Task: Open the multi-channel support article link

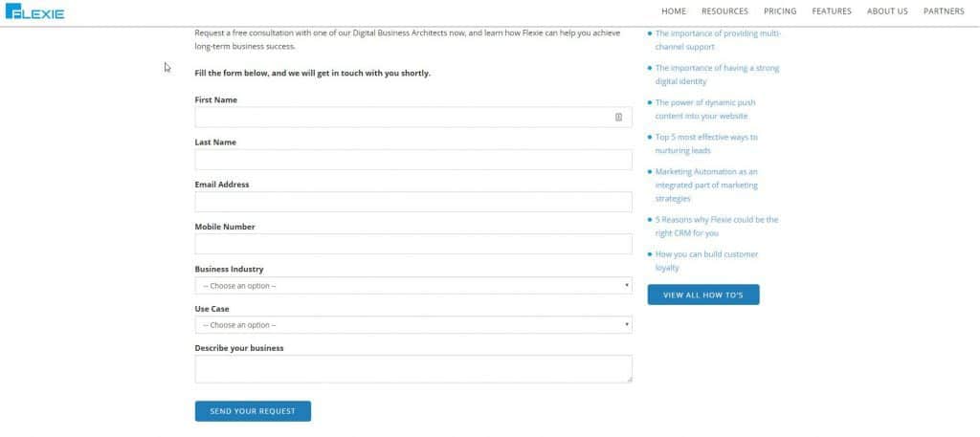Action: point(717,40)
